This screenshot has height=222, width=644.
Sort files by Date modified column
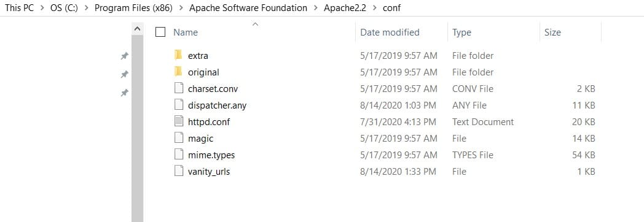[390, 33]
